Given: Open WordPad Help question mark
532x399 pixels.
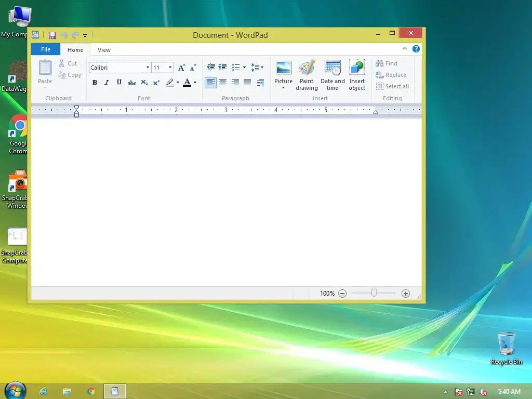Looking at the screenshot, I should click(x=416, y=49).
